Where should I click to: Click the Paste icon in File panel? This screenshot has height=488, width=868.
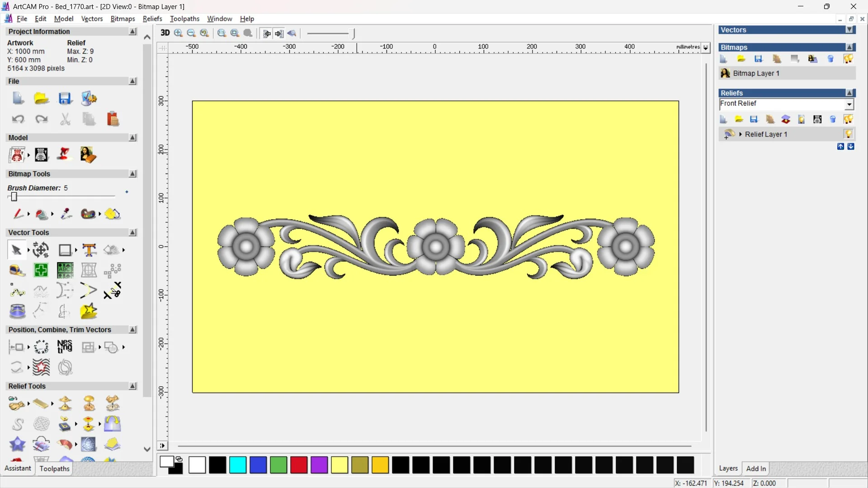113,119
